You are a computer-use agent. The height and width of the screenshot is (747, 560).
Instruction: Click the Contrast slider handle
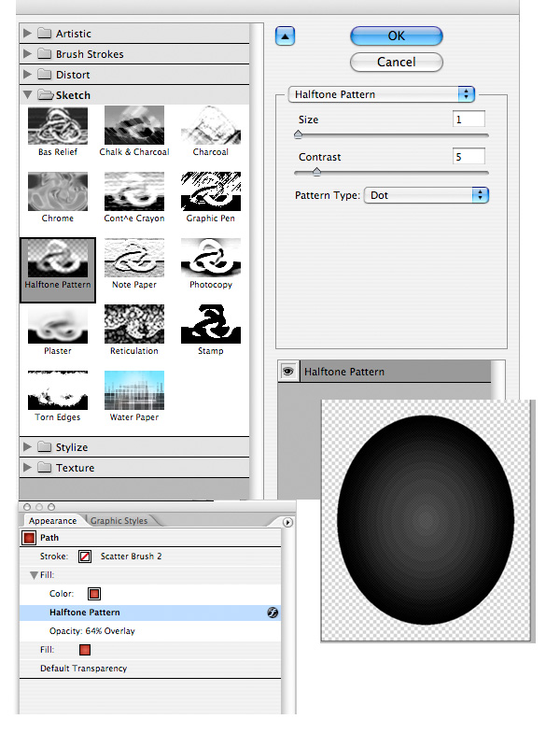click(316, 172)
